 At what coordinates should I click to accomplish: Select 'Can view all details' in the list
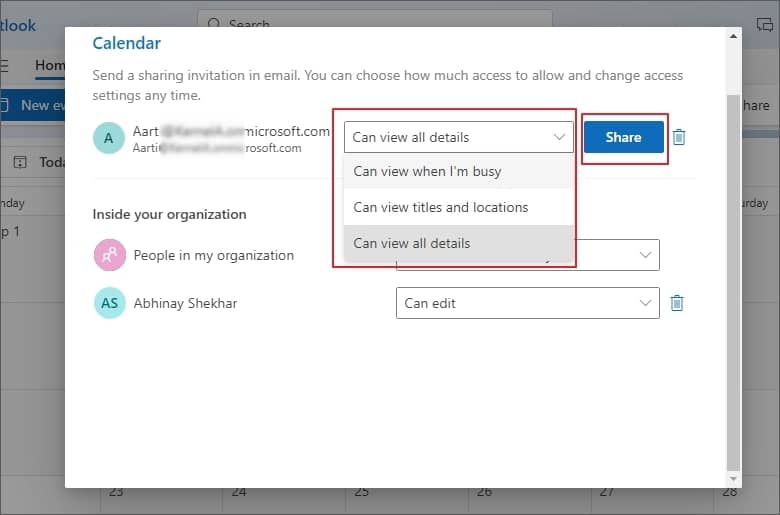(x=458, y=243)
